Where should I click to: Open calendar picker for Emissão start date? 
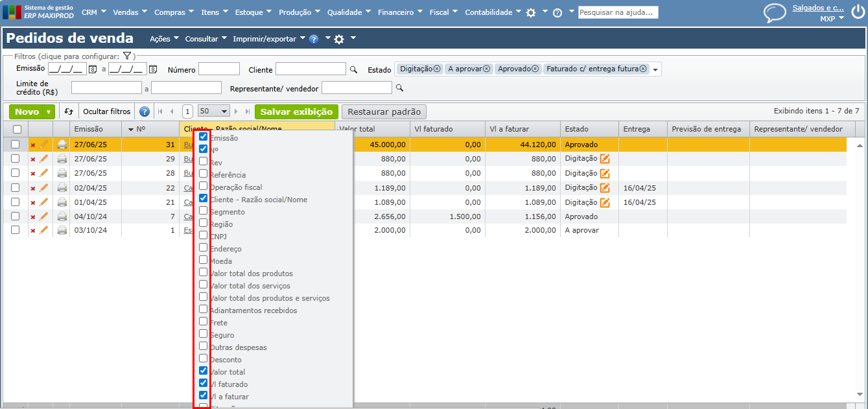[x=93, y=69]
